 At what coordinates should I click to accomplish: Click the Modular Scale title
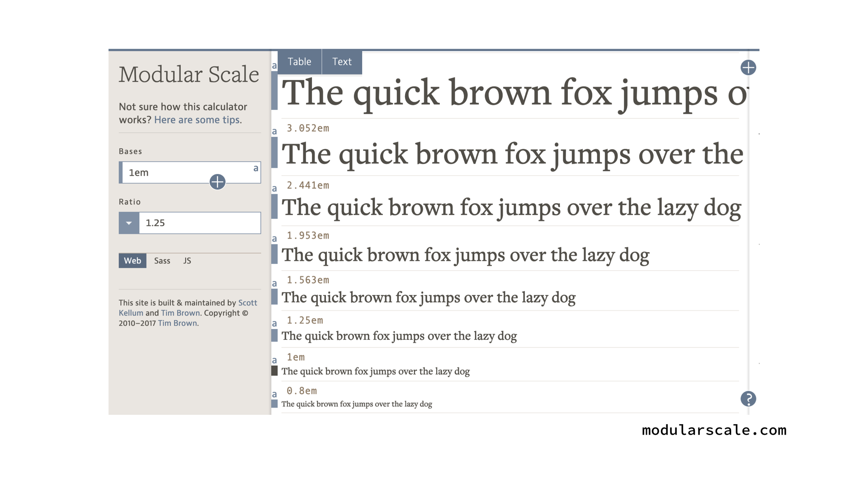tap(189, 75)
